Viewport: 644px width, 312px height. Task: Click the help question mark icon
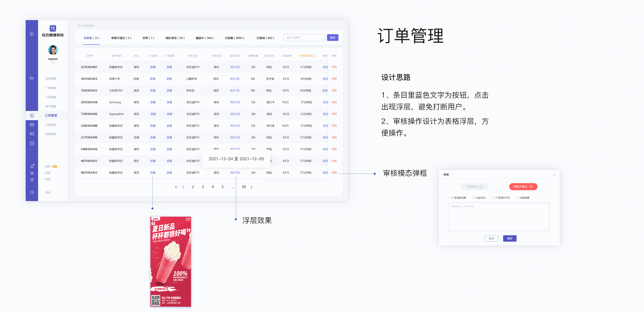[32, 180]
